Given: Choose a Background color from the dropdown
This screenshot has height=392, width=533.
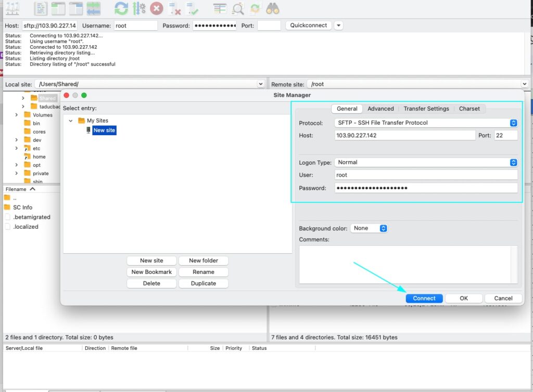Looking at the screenshot, I should 369,228.
